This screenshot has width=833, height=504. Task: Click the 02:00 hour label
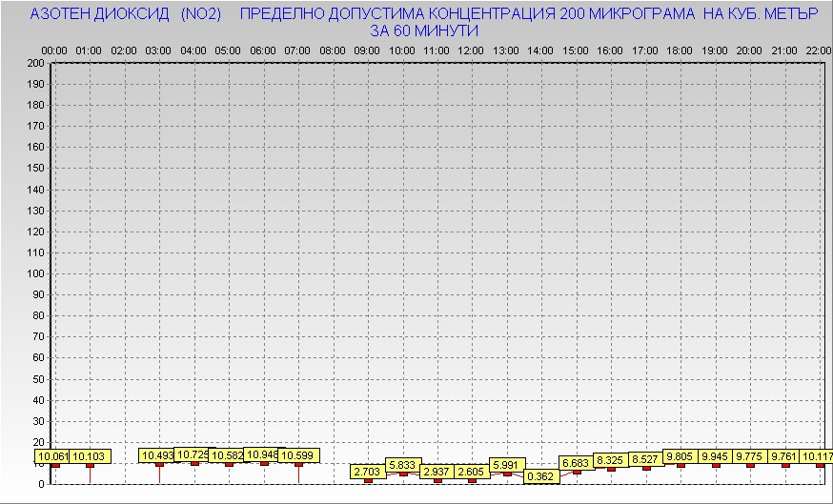(x=124, y=50)
